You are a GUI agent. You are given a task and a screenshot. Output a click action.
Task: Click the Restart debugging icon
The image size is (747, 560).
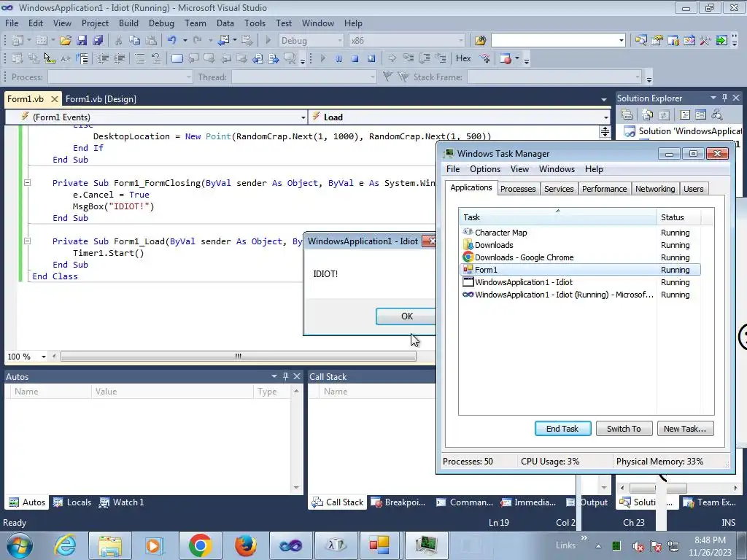371,58
